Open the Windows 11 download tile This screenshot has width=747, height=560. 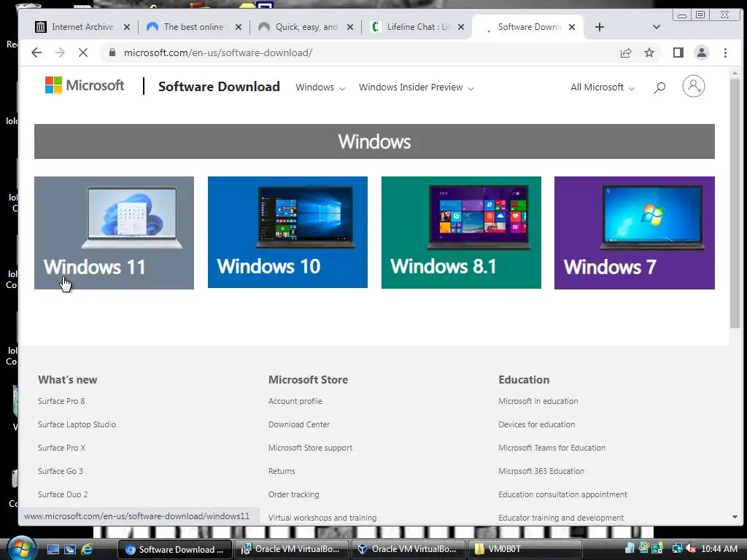(114, 233)
